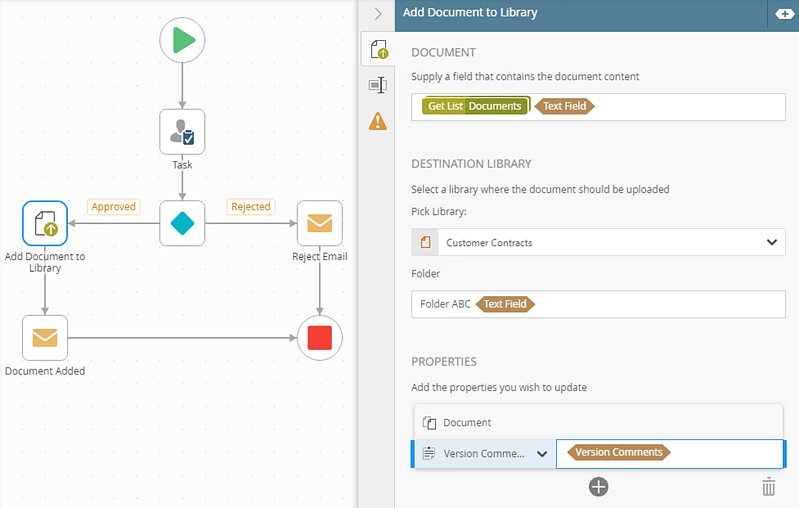Screen dimensions: 799x508
Task: Select the Document Added email step
Action: 45,338
